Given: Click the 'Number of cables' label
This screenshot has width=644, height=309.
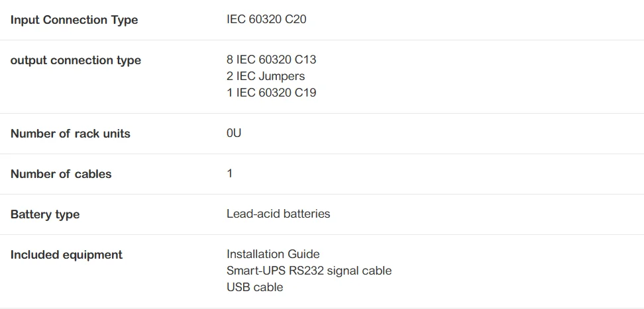Looking at the screenshot, I should point(61,174).
